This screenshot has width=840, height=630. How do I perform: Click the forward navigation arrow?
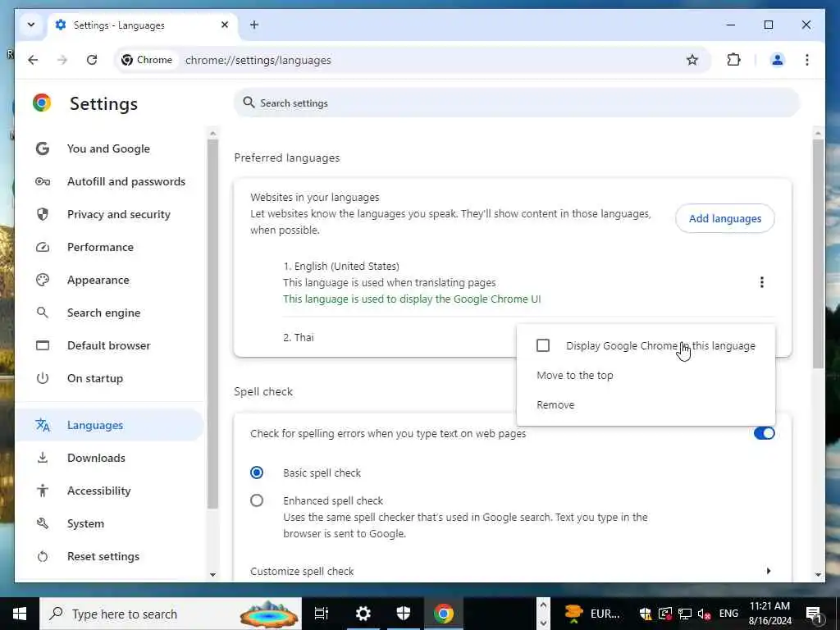point(62,60)
